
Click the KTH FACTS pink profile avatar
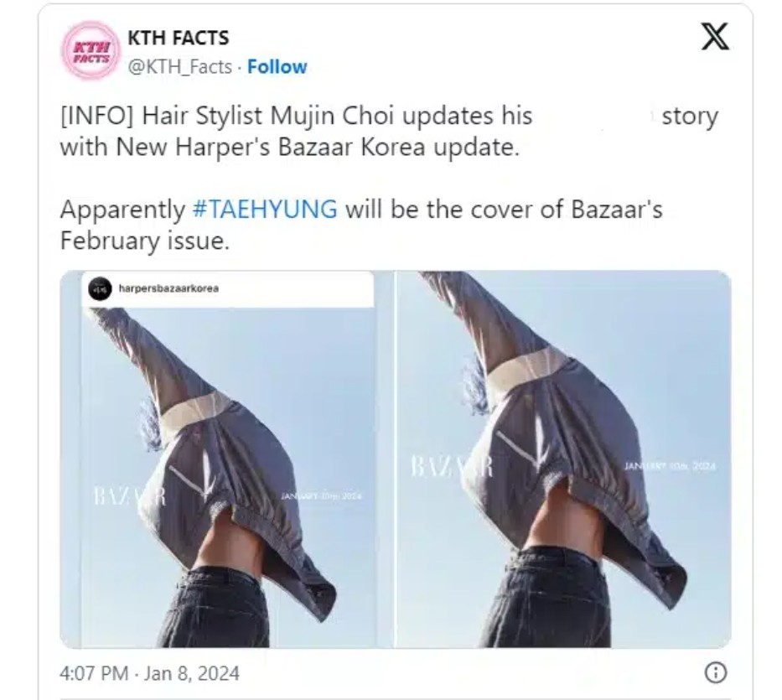coord(91,50)
